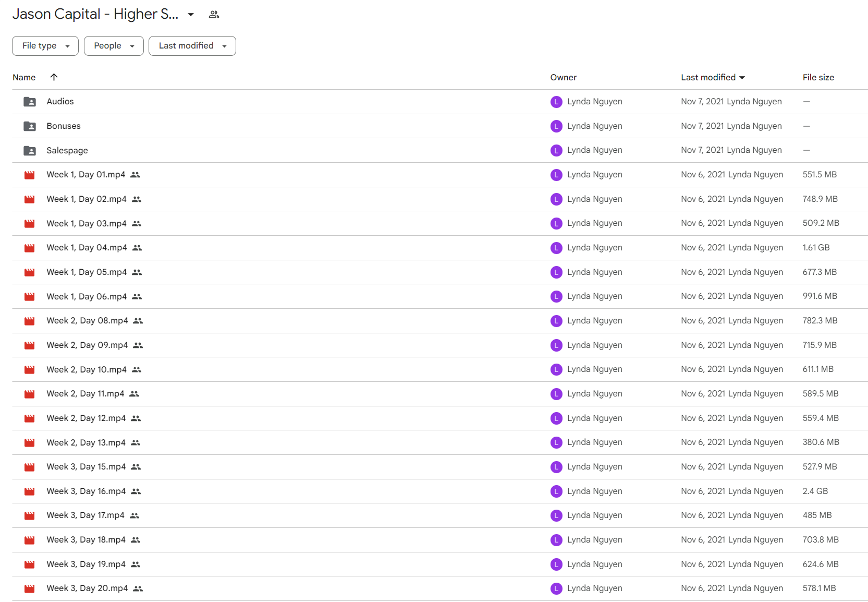
Task: Open the People filter dropdown
Action: pyautogui.click(x=114, y=46)
